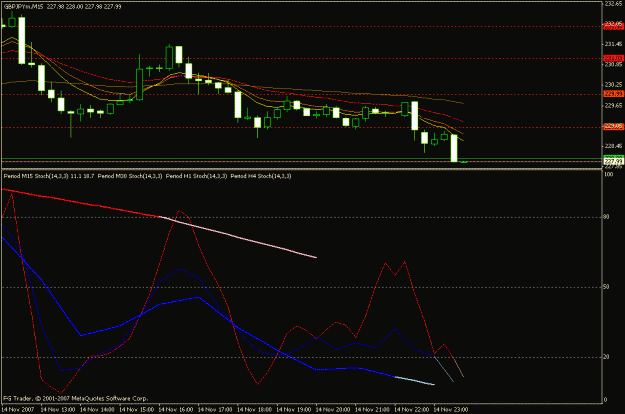625x414 pixels.
Task: Click the 'Period H1 Stoch(14,3,3)' indicator label
Action: click(196, 176)
